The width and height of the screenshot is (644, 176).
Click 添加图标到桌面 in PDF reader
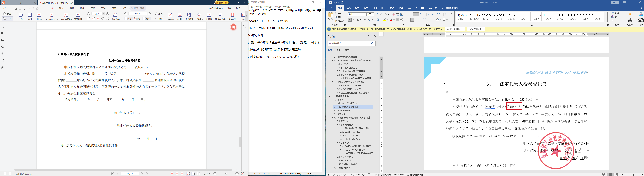tap(216, 8)
